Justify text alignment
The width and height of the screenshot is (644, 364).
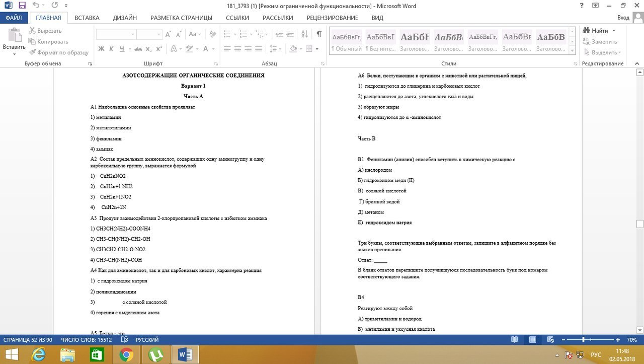pos(259,49)
